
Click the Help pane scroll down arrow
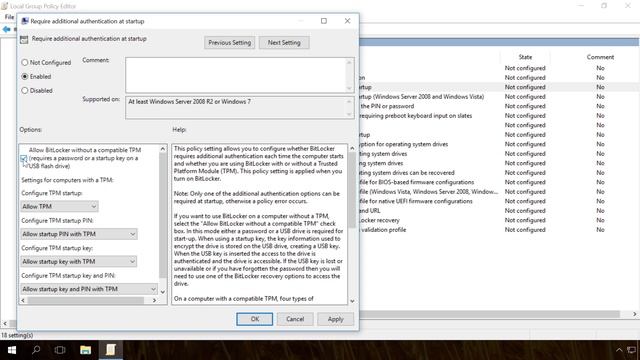[352, 301]
